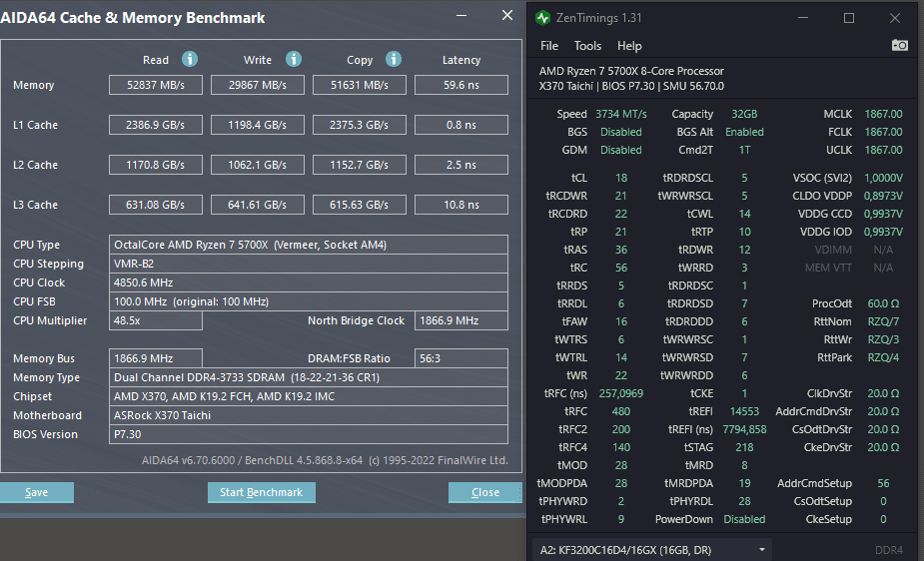Click the L3 Cache Write value box
The height and width of the screenshot is (561, 924).
tap(258, 205)
